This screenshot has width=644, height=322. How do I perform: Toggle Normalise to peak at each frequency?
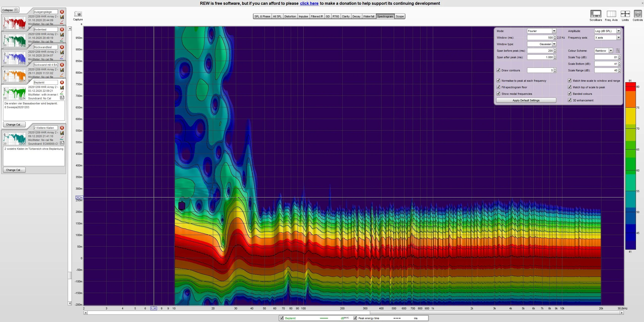coord(498,80)
